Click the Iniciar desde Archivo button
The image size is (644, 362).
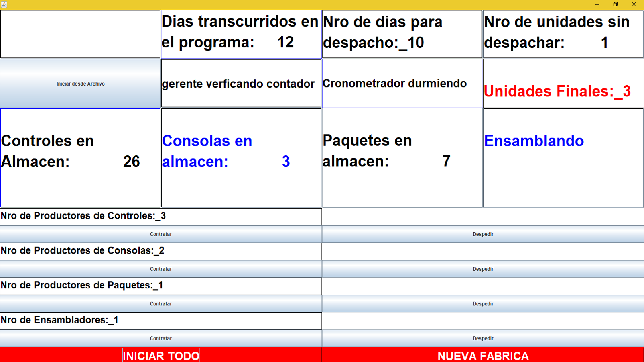[x=80, y=84]
